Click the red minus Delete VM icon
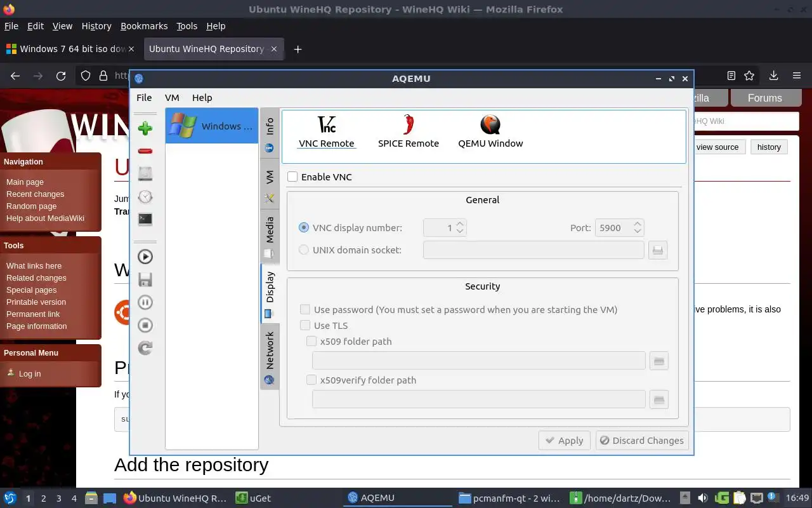Viewport: 812px width, 508px height. (145, 151)
